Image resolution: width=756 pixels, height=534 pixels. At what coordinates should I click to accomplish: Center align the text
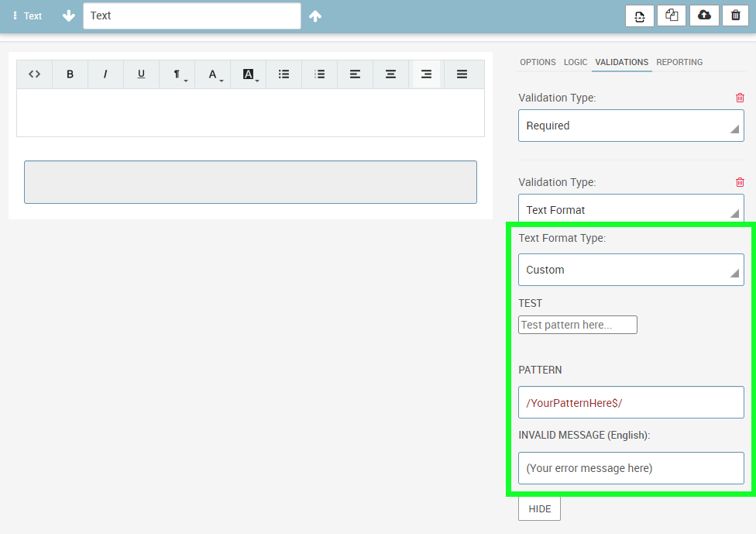391,74
